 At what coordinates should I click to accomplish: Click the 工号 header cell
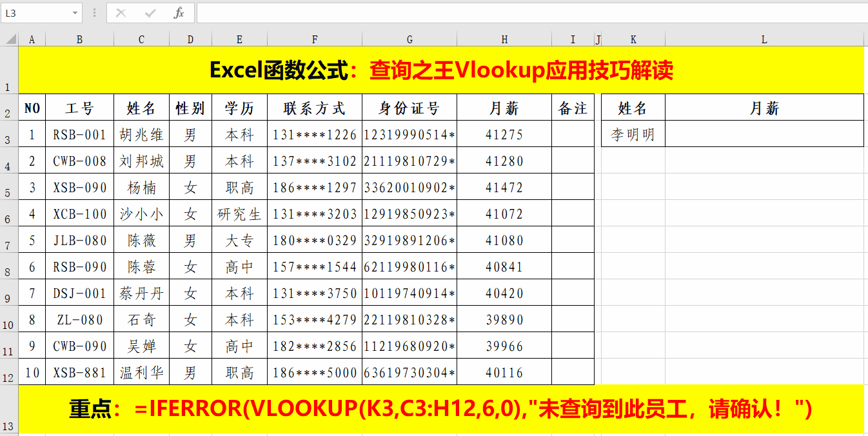[79, 107]
